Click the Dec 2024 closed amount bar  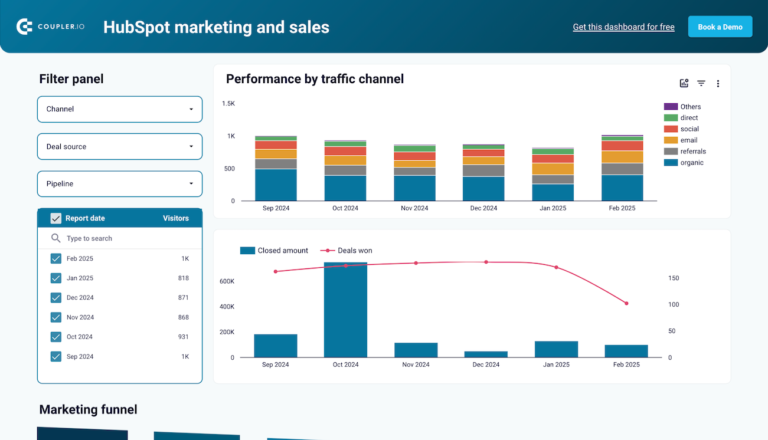(x=486, y=354)
